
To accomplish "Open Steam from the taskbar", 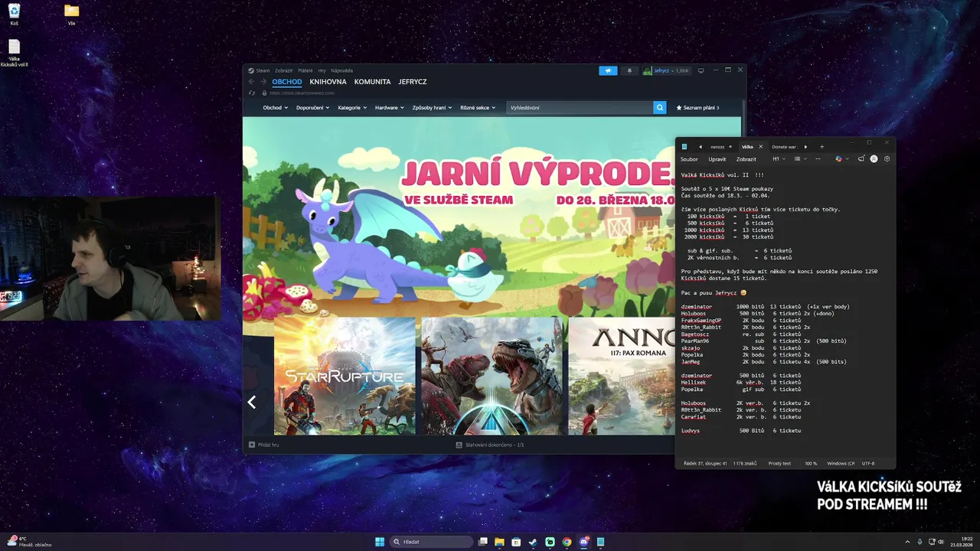I will tap(533, 542).
